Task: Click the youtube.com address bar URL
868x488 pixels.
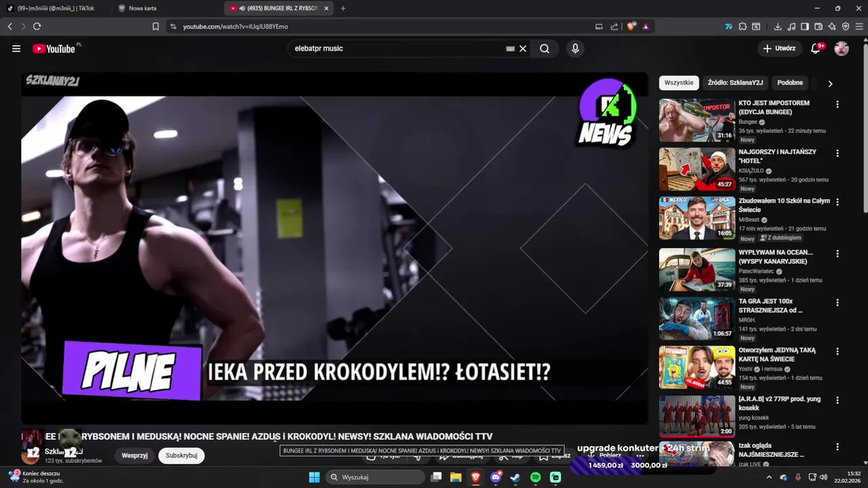Action: click(235, 26)
